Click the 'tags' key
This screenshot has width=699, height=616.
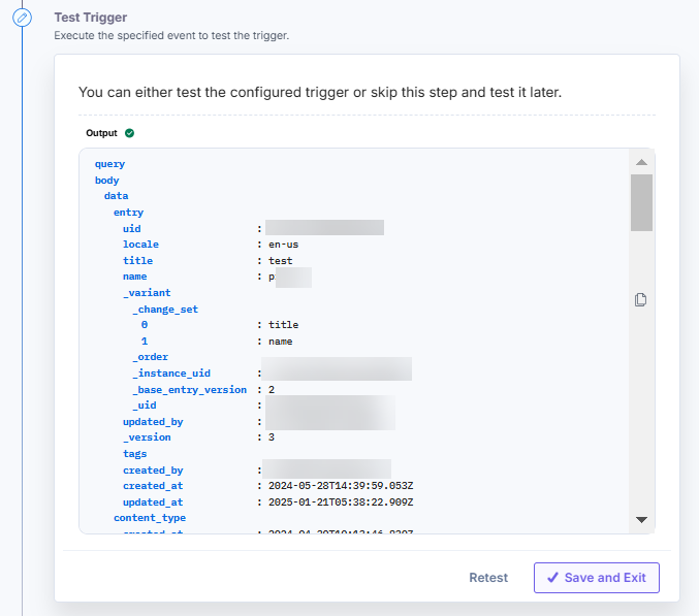tap(135, 454)
